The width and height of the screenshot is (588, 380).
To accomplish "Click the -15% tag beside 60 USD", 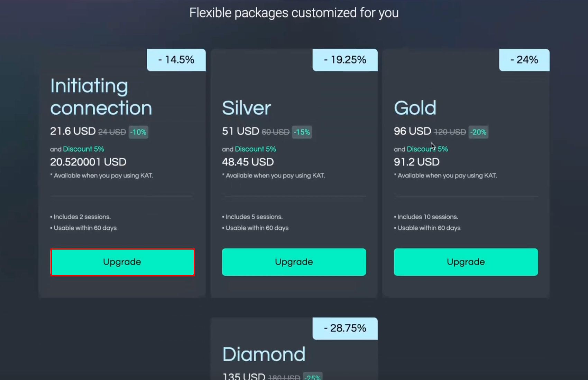I will (x=302, y=132).
